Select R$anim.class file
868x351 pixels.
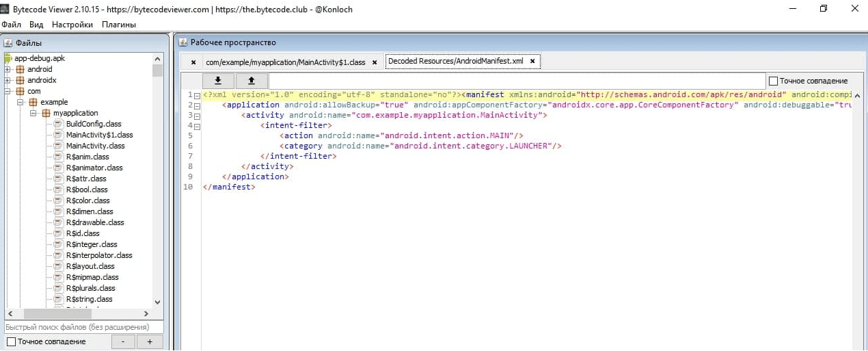tap(87, 157)
